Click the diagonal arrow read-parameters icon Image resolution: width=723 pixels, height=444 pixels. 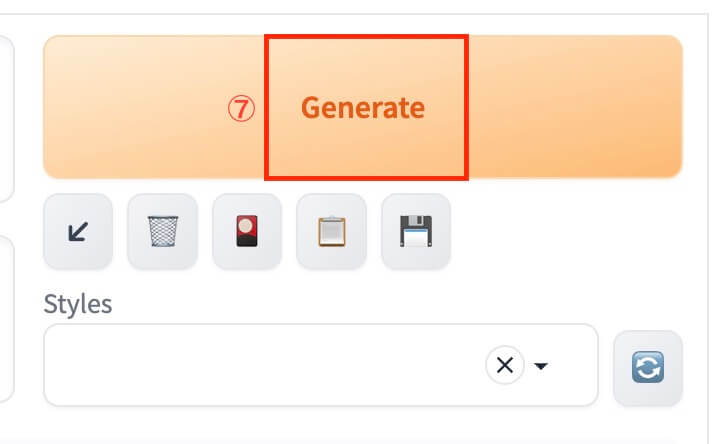tap(78, 231)
